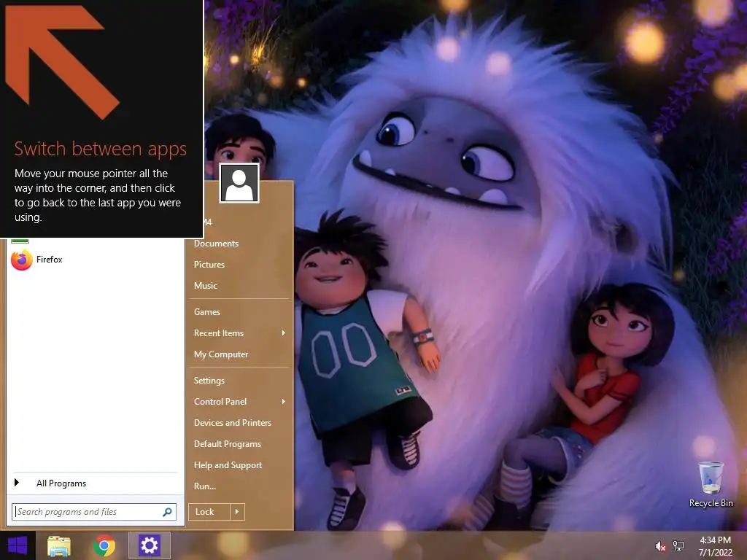
Task: Open Documents from Start menu
Action: click(x=216, y=244)
